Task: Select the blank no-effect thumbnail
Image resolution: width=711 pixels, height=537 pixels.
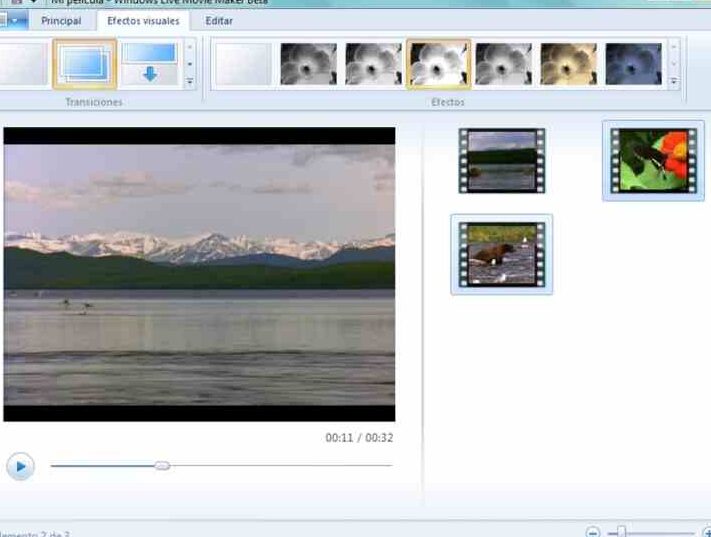Action: [x=243, y=64]
